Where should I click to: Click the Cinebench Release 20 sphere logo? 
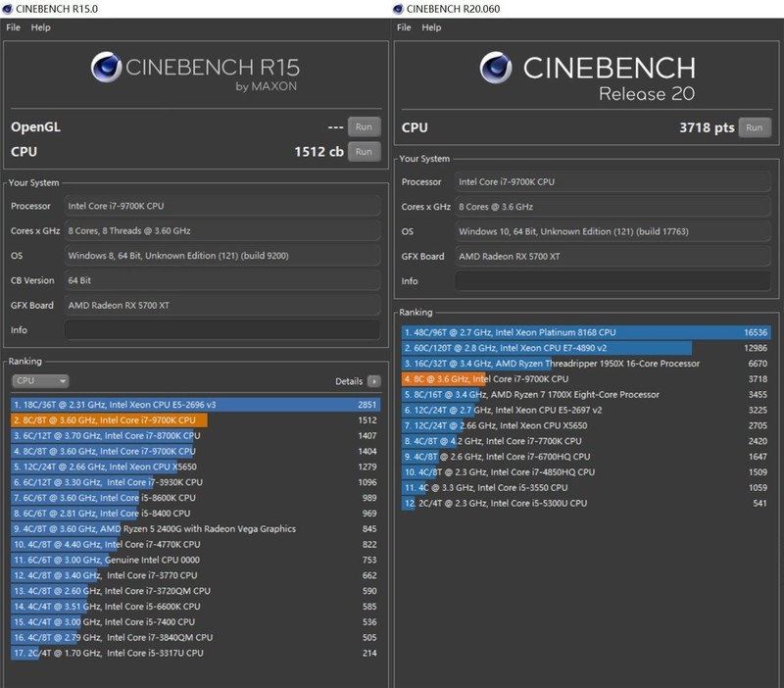[x=496, y=69]
